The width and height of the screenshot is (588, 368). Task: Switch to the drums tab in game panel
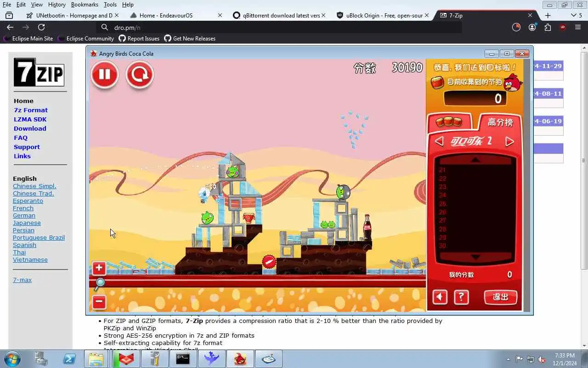(x=449, y=121)
